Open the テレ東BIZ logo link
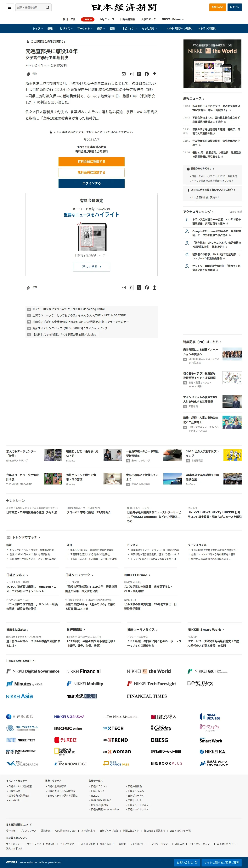 point(66,740)
